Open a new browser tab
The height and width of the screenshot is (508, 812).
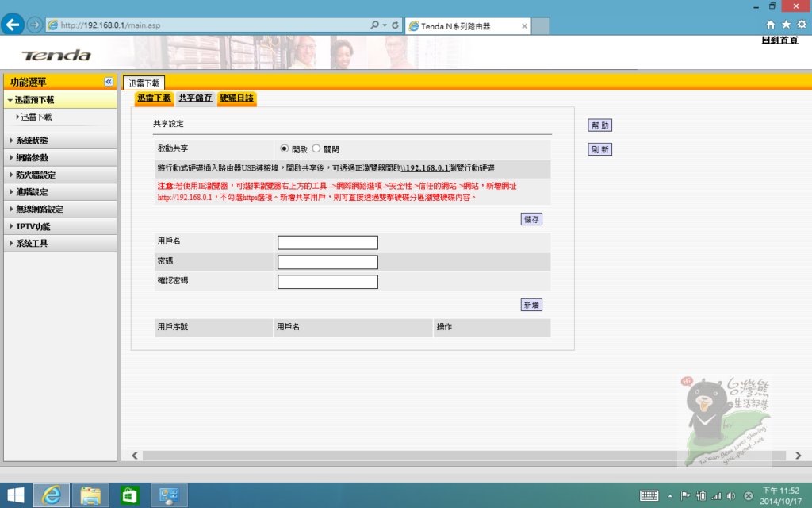[541, 26]
